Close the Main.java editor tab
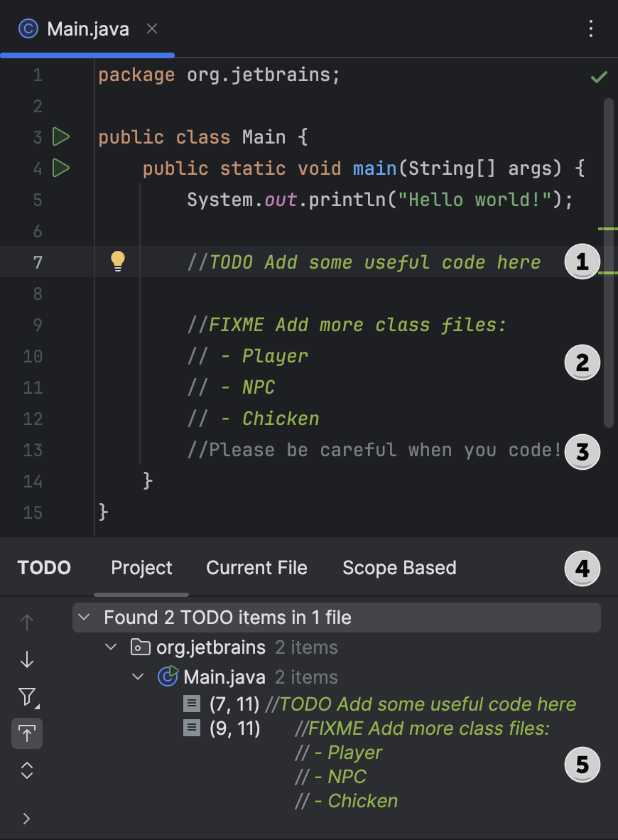The width and height of the screenshot is (618, 840). click(x=151, y=30)
